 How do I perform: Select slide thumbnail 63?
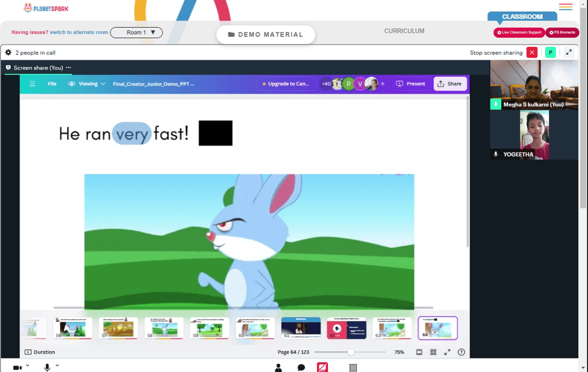392,328
